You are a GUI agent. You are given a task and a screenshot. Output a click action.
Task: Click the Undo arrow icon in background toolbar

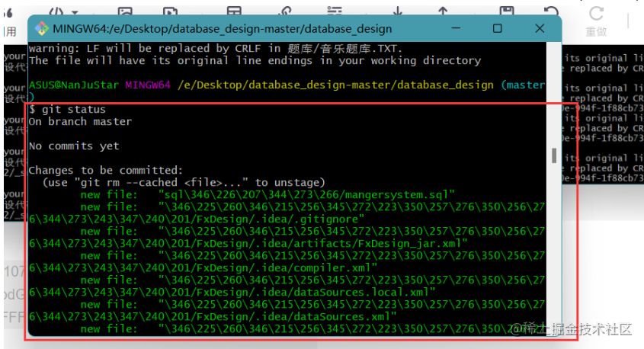pyautogui.click(x=551, y=11)
